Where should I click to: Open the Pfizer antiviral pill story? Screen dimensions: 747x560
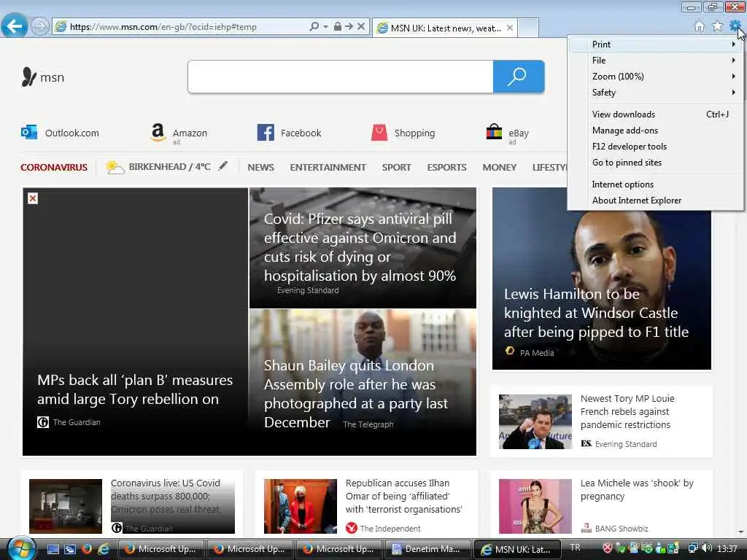click(360, 247)
